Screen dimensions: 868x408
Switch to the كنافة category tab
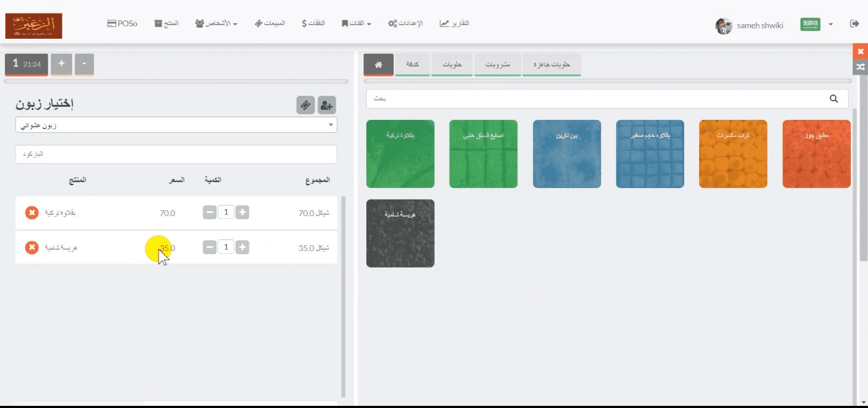pyautogui.click(x=412, y=65)
